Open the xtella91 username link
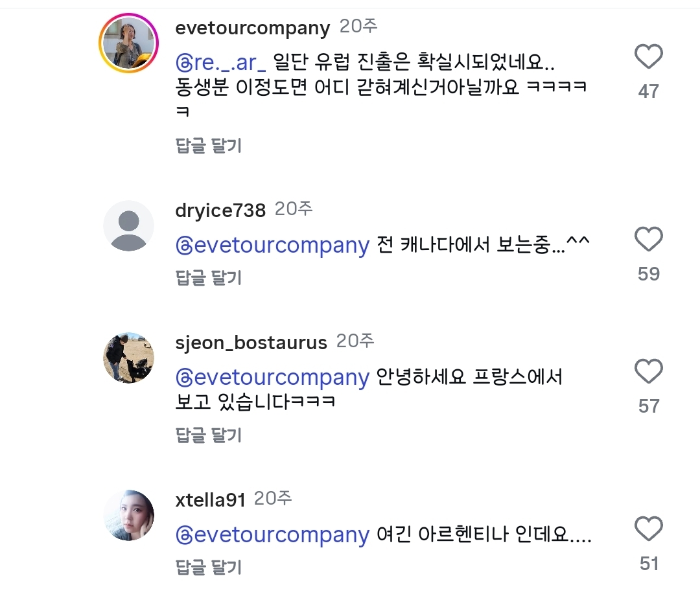 pos(210,500)
